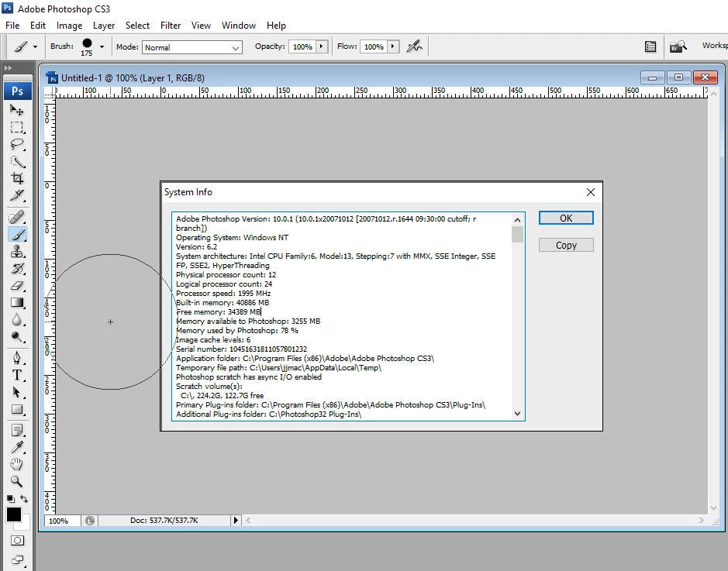Open the Help menu
Image resolution: width=728 pixels, height=571 pixels.
pyautogui.click(x=276, y=26)
